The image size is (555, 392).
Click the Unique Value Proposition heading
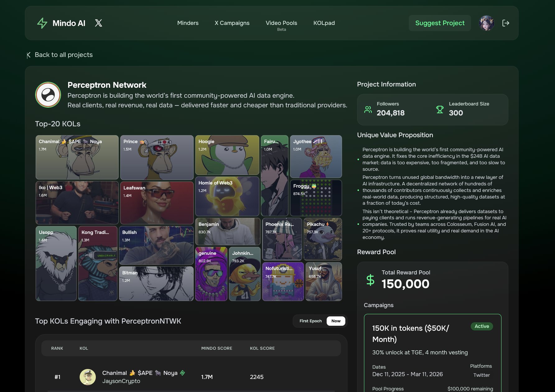pyautogui.click(x=395, y=135)
